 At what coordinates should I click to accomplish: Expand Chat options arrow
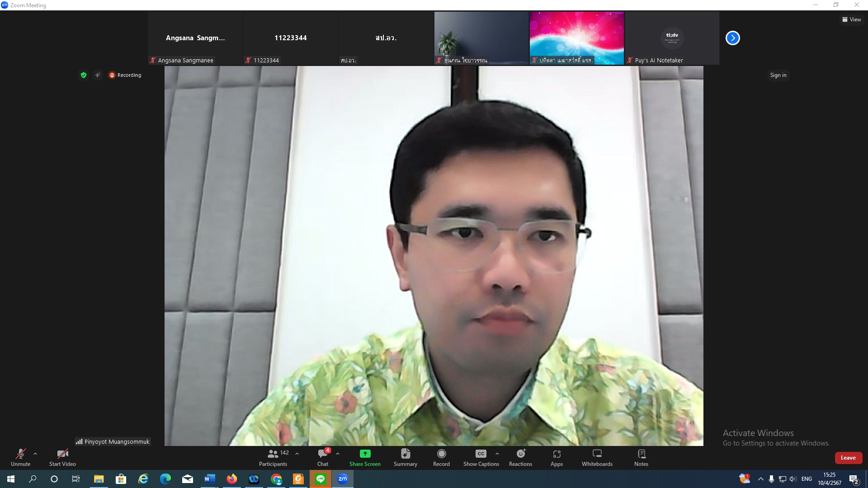click(338, 454)
